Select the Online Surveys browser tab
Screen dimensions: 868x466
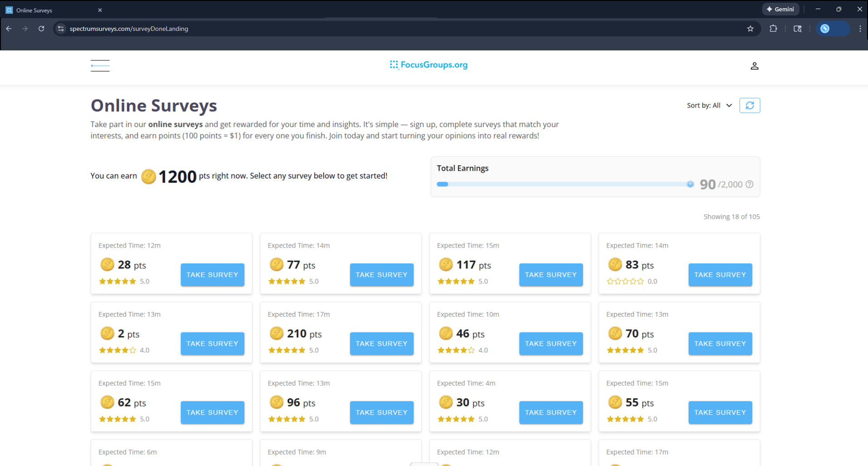(x=50, y=10)
